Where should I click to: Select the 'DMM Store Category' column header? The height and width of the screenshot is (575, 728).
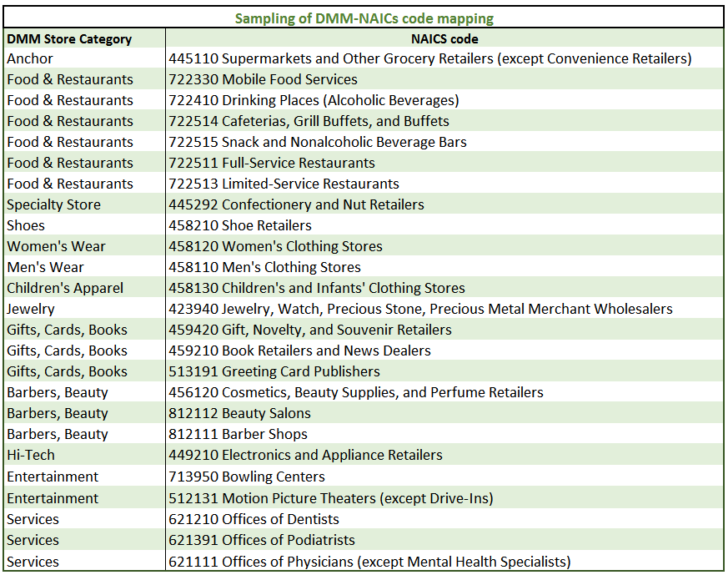click(69, 38)
